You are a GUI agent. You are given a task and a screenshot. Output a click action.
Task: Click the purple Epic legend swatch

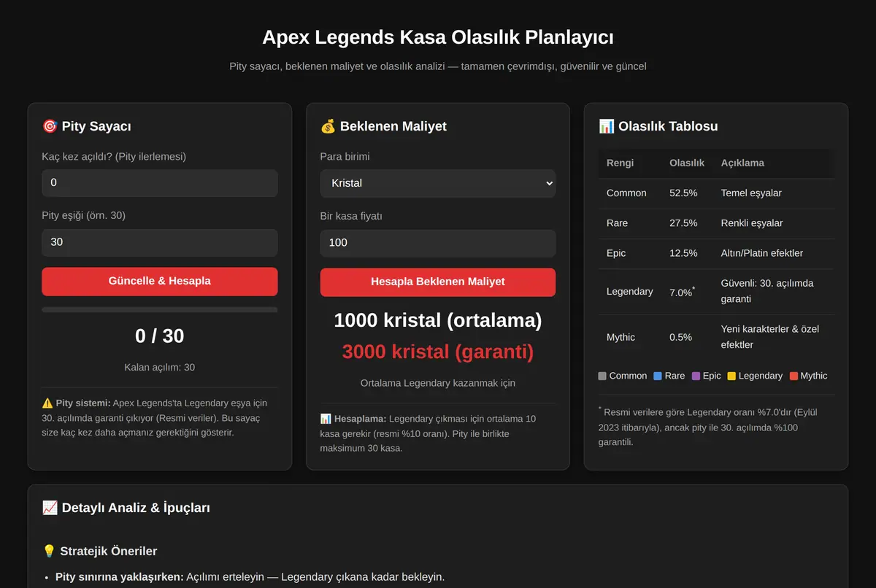pyautogui.click(x=696, y=376)
